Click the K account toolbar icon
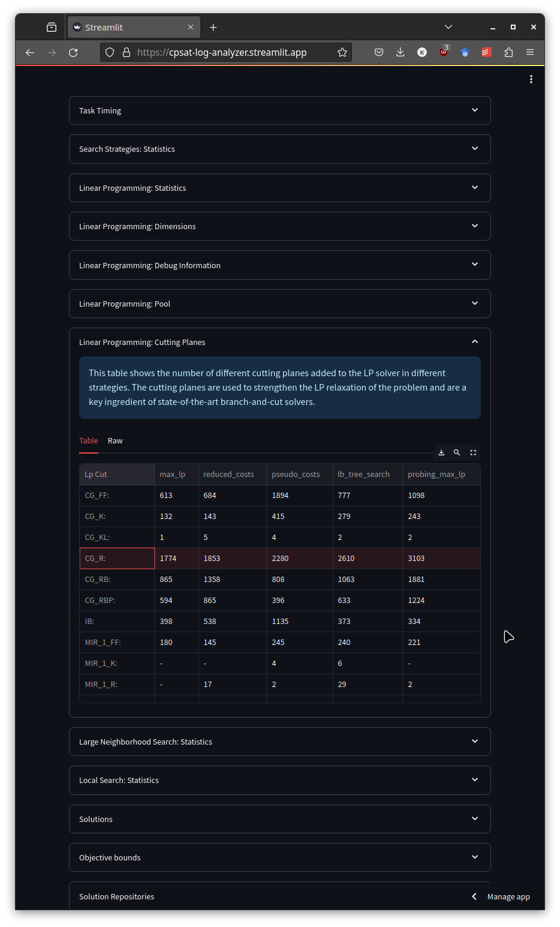The height and width of the screenshot is (927, 560). point(422,52)
